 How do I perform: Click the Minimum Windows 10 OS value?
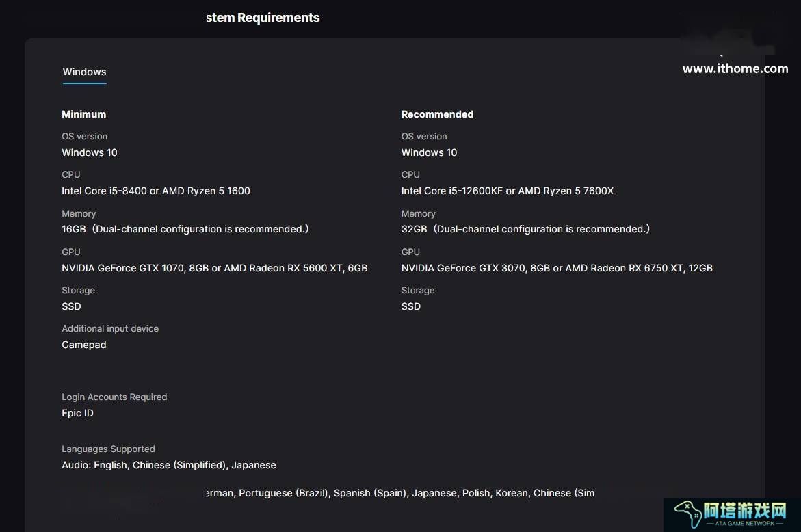[90, 152]
